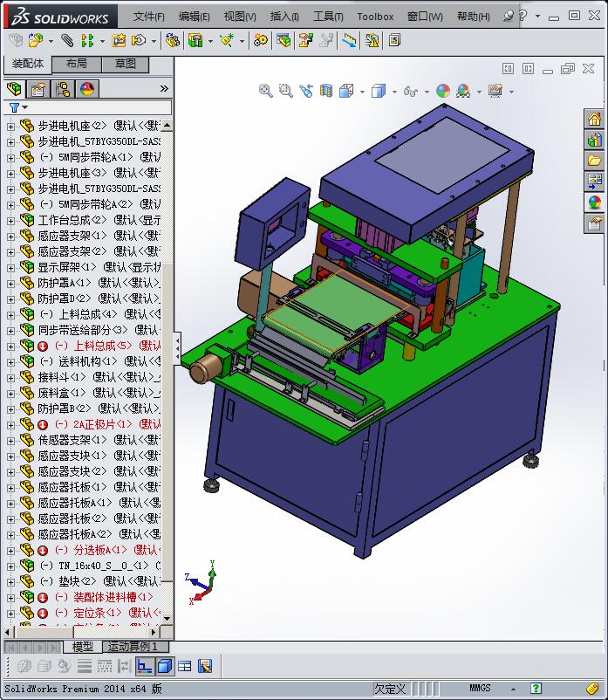Screen dimensions: 608x700
Task: Click the Reference Geometry toolbar icon
Action: click(x=228, y=41)
